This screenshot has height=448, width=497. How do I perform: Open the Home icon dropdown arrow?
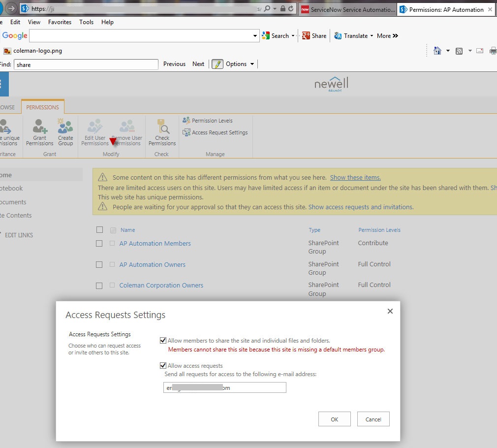(x=448, y=51)
